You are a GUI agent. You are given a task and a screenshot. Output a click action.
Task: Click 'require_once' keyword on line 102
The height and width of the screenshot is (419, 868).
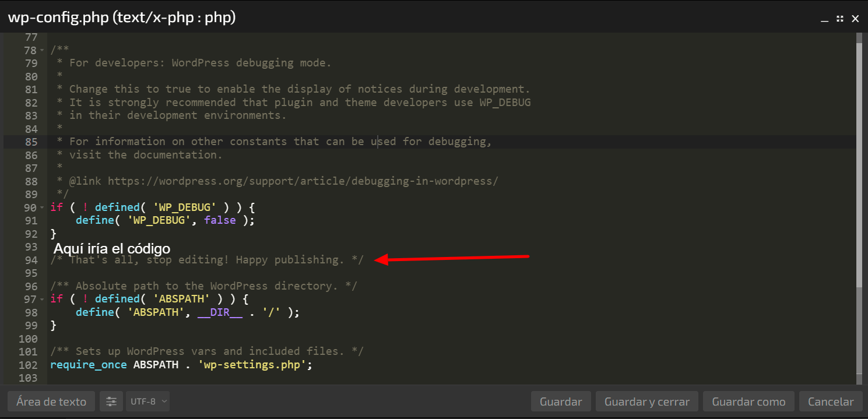click(89, 365)
